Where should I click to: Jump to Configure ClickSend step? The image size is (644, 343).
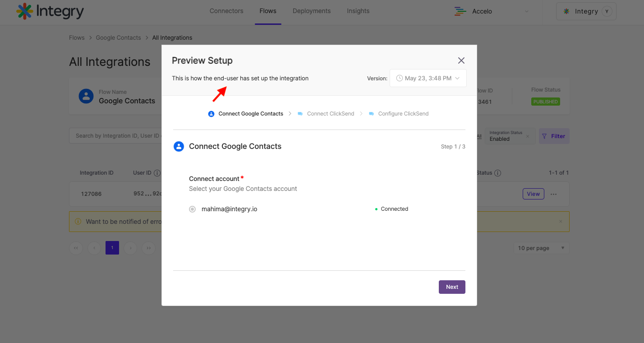point(399,114)
